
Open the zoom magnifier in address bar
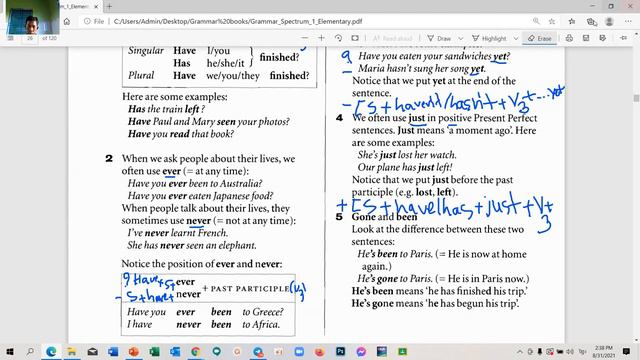tap(536, 21)
